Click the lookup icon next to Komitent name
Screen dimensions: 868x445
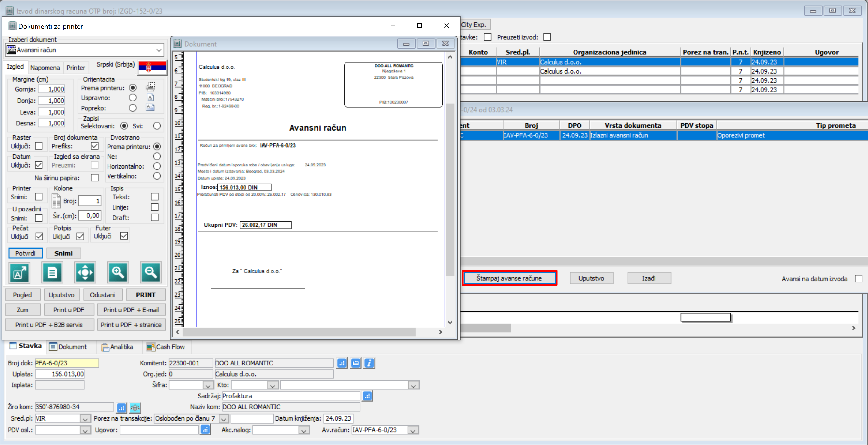tap(342, 363)
